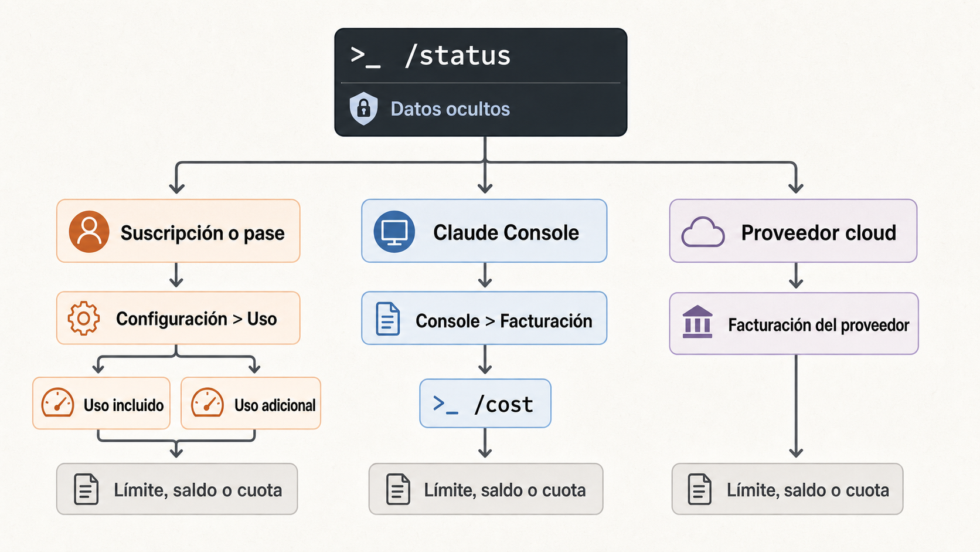Click the bank building icon in Facturación del proveedor
Viewport: 980px width, 552px height.
pyautogui.click(x=697, y=322)
